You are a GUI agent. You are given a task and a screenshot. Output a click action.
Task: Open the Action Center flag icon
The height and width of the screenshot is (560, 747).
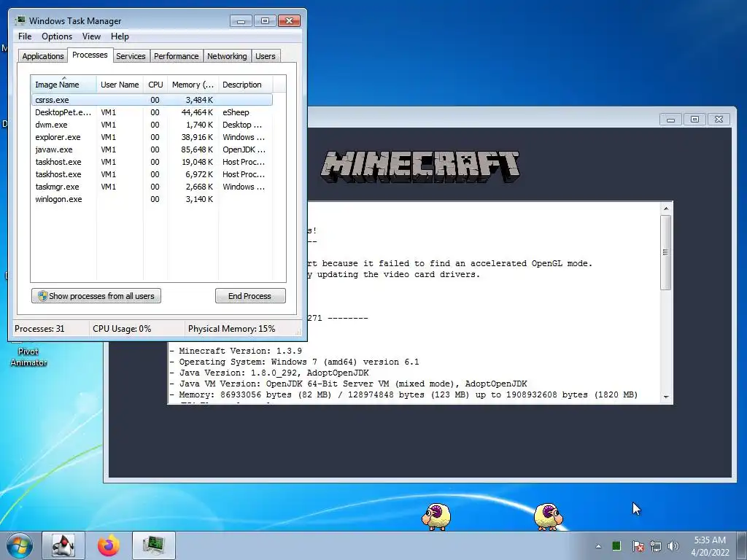(638, 546)
